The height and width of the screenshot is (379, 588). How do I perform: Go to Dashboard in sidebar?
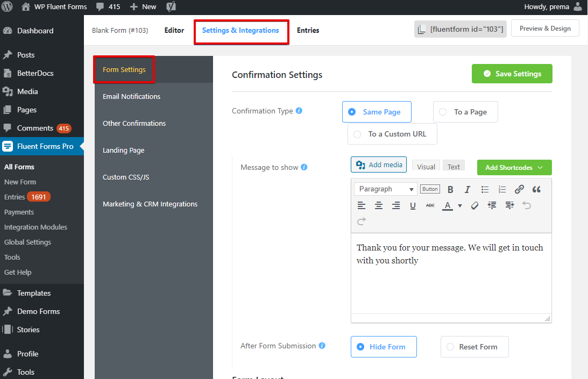(42, 31)
